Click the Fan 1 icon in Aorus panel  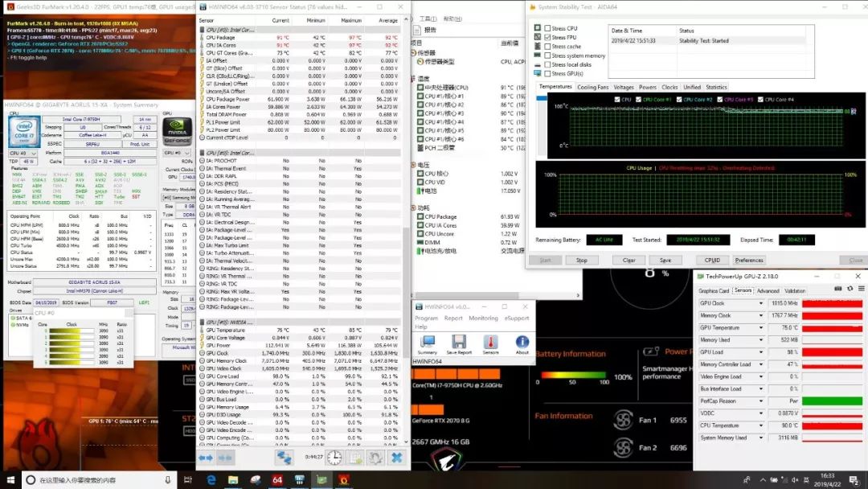click(x=624, y=420)
